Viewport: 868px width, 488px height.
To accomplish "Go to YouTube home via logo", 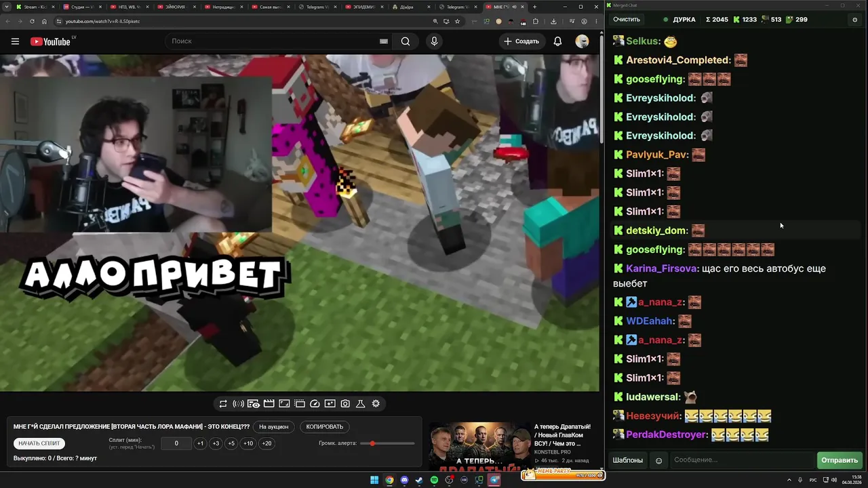I will coord(51,41).
